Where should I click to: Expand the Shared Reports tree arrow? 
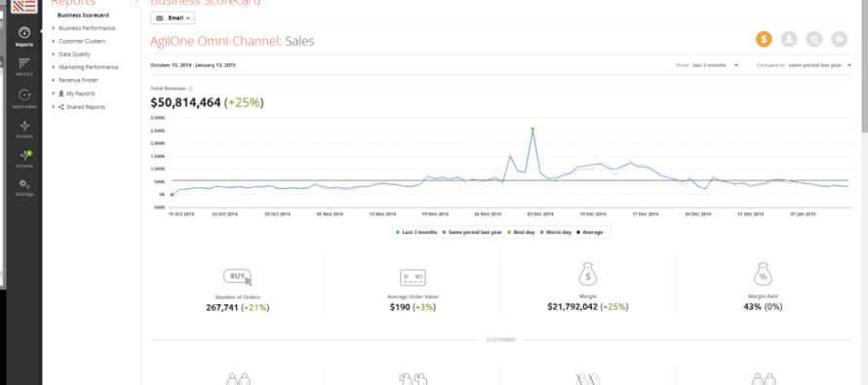53,107
